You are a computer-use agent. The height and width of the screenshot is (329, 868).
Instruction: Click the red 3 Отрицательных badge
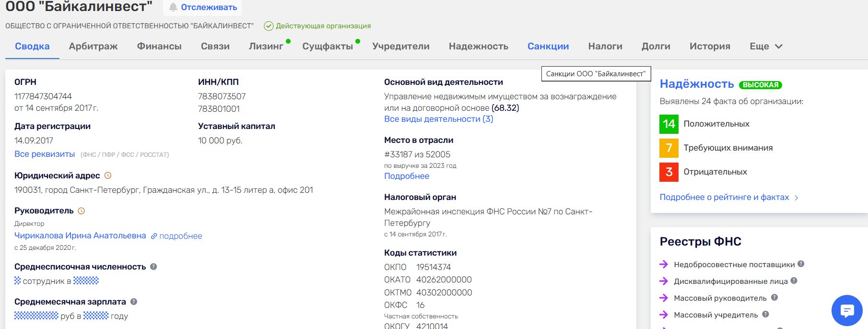tap(669, 172)
